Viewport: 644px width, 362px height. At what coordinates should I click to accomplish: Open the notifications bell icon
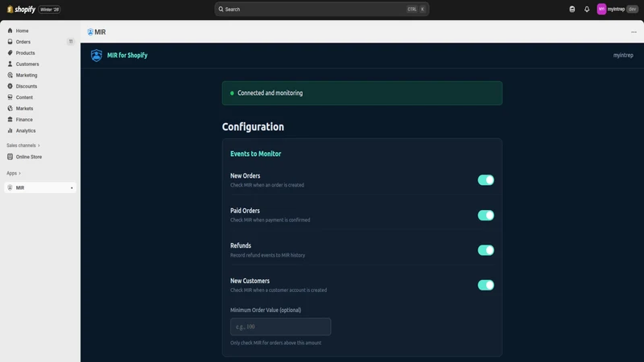click(587, 9)
